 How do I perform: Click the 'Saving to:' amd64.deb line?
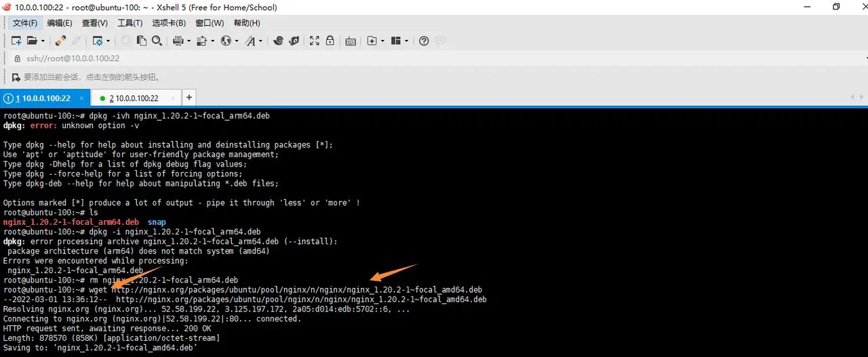click(100, 348)
